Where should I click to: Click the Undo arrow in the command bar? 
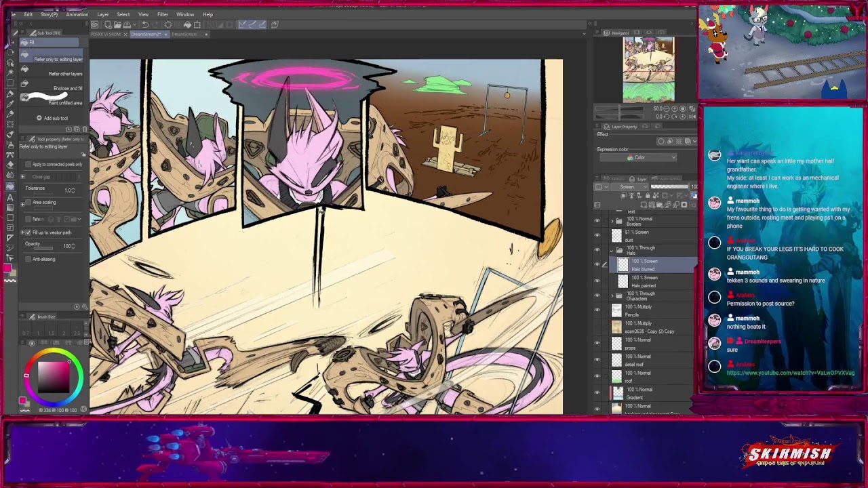[145, 24]
